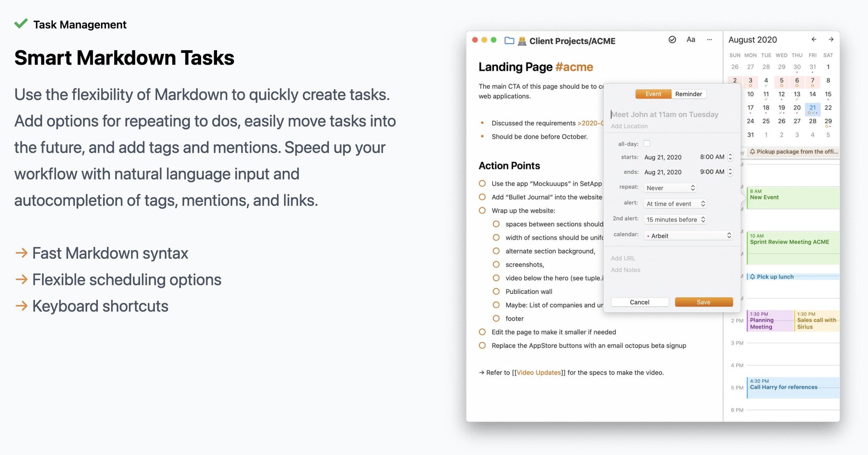Enable the all-day checkbox
The height and width of the screenshot is (455, 868).
coord(646,143)
